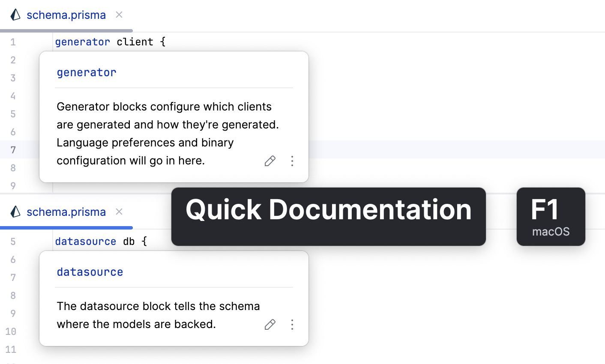Select the edit pencil icon in the generator popup
This screenshot has width=605, height=364.
270,161
